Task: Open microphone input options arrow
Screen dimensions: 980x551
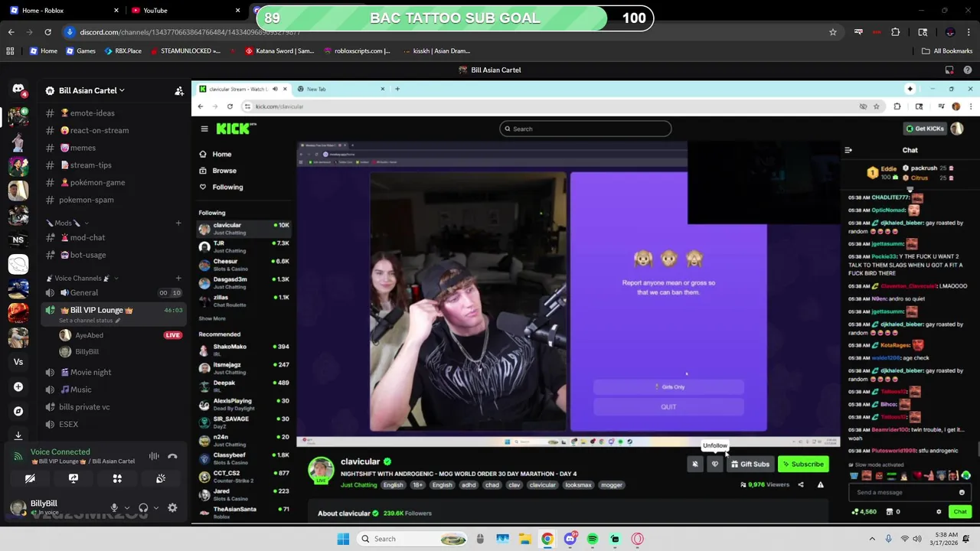Action: click(126, 507)
